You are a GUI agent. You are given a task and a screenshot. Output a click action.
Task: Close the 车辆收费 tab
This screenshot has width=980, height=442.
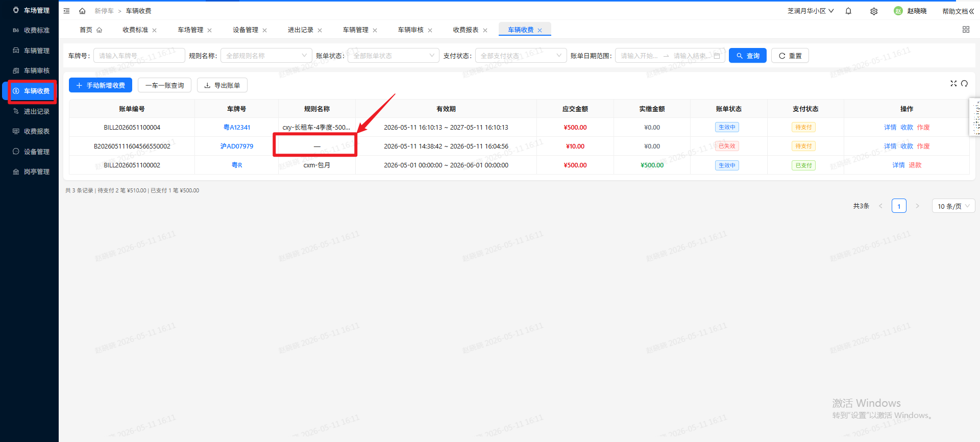540,30
